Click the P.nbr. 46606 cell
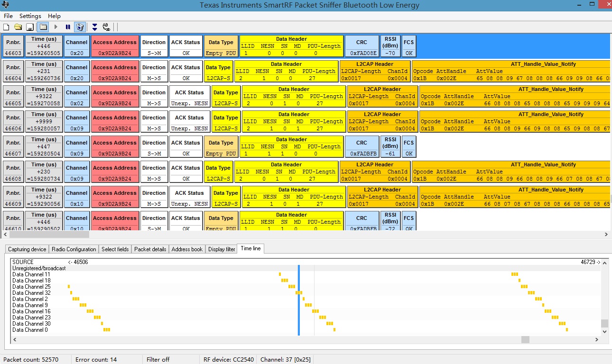Viewport: 612px width, 364px height. click(13, 122)
